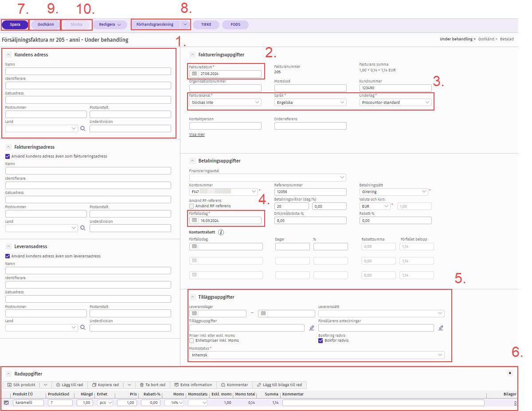Open the Redigera menu
The height and width of the screenshot is (411, 532).
pos(110,25)
